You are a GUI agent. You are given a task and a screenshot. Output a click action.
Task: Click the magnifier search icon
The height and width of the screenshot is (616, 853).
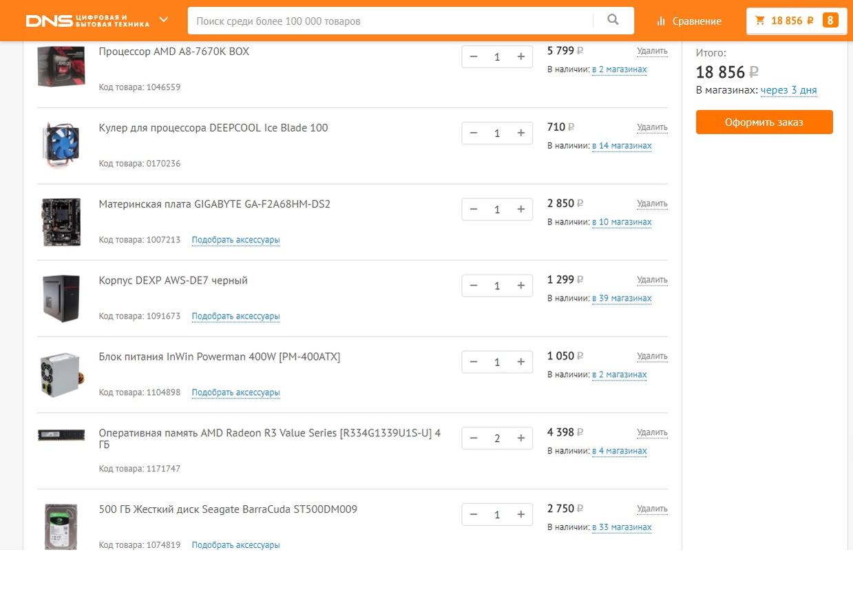click(x=613, y=20)
